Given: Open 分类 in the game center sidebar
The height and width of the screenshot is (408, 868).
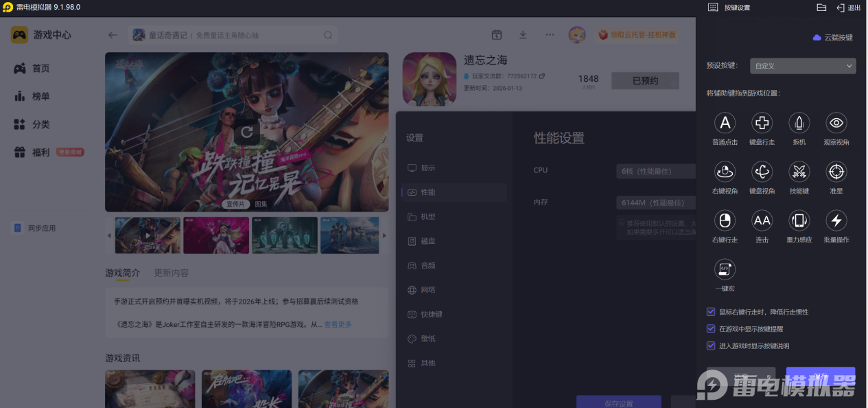Looking at the screenshot, I should (x=32, y=124).
